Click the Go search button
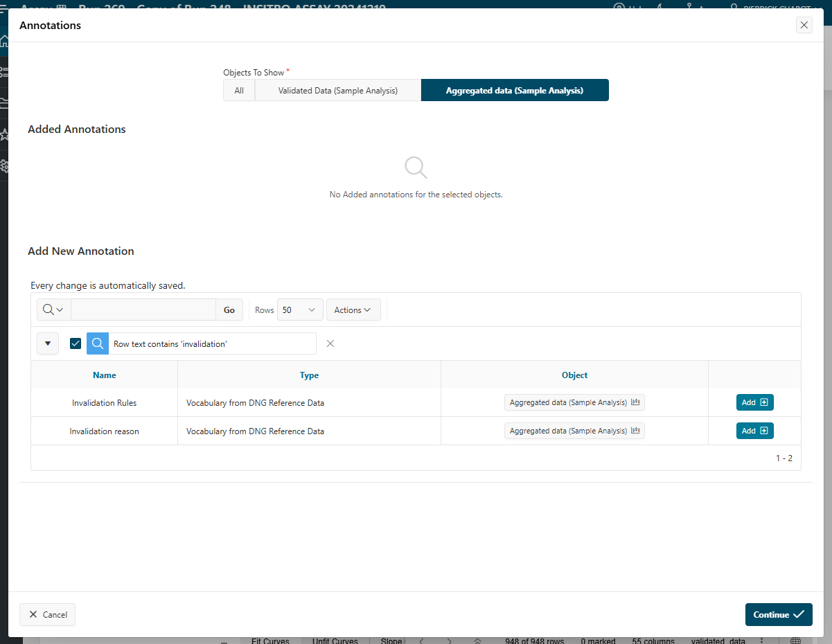This screenshot has height=644, width=832. (229, 310)
